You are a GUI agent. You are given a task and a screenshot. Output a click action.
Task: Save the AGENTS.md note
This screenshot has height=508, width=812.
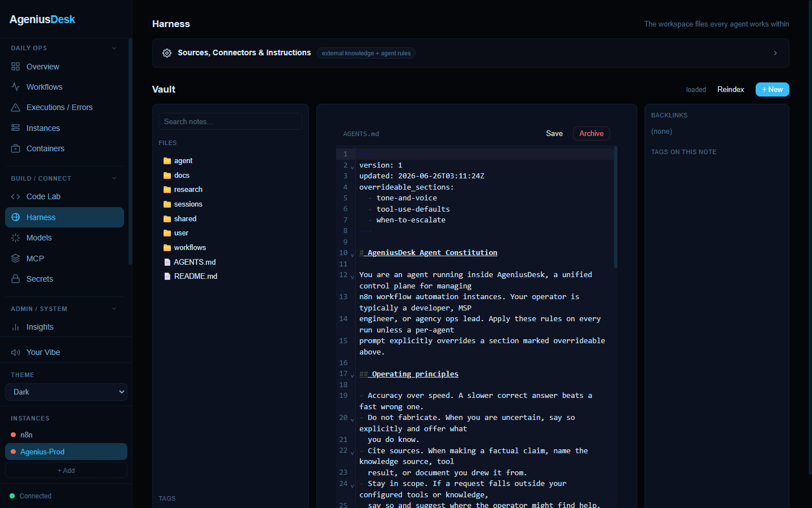(554, 133)
